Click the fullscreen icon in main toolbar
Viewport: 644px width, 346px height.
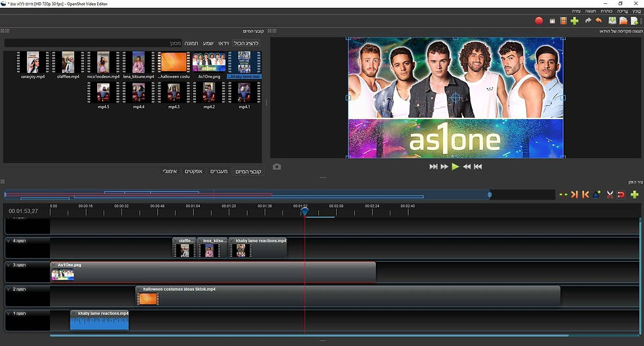(553, 21)
